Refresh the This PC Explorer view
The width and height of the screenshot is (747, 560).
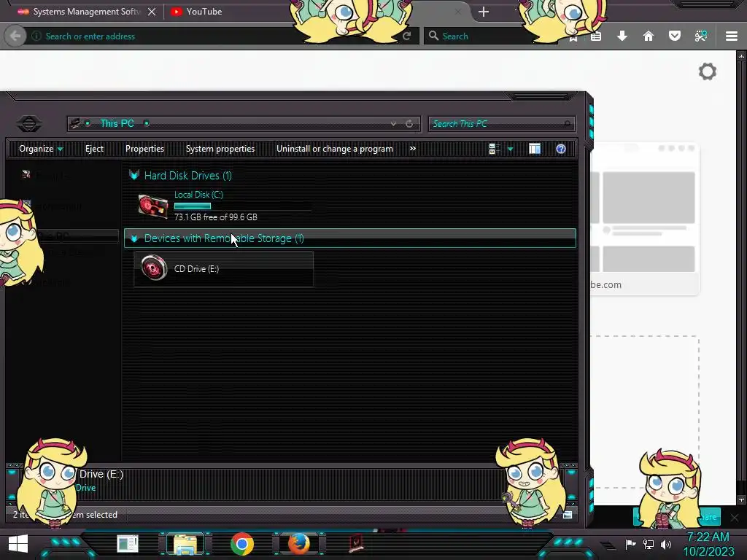click(x=409, y=124)
